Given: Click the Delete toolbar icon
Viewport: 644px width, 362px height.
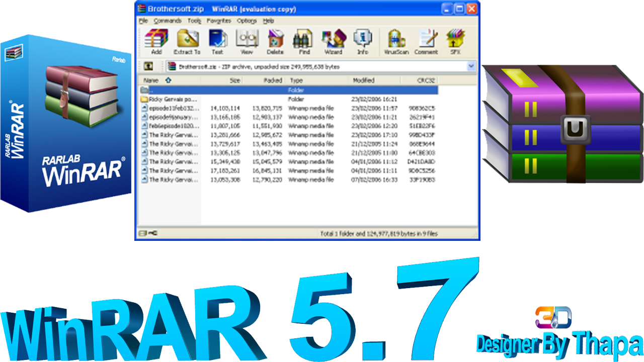Looking at the screenshot, I should pyautogui.click(x=275, y=41).
